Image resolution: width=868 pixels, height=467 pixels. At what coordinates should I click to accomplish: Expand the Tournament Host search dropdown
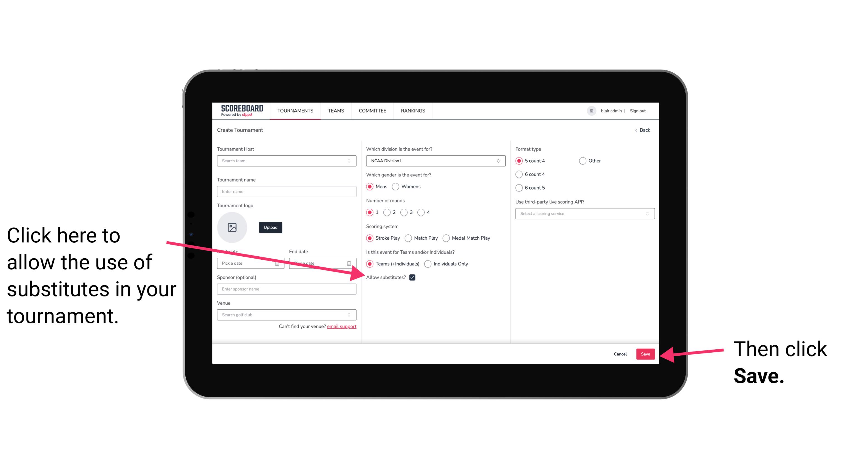point(351,161)
